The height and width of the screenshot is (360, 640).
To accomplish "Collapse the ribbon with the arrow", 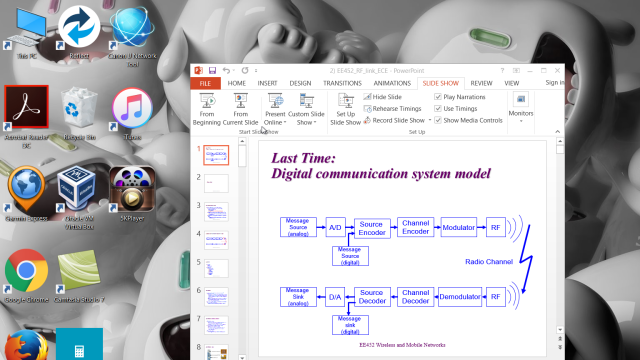I will (558, 131).
